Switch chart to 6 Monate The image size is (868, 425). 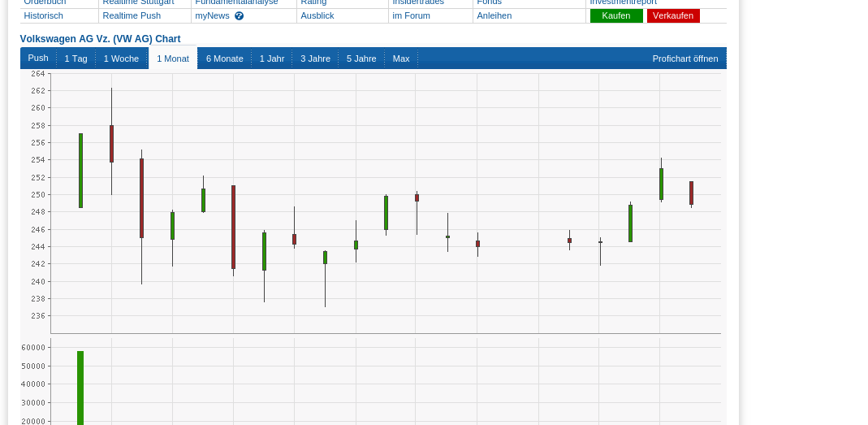click(x=224, y=59)
